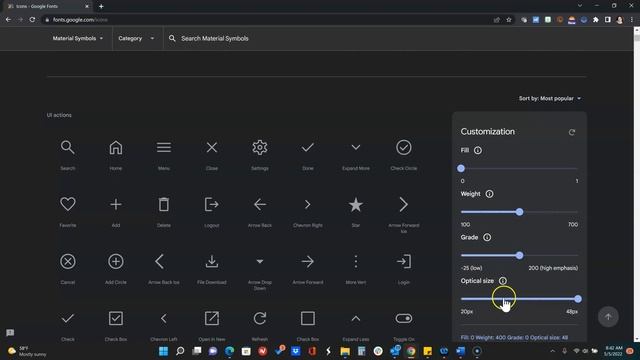Pick the Chevron Right icon

pyautogui.click(x=308, y=204)
